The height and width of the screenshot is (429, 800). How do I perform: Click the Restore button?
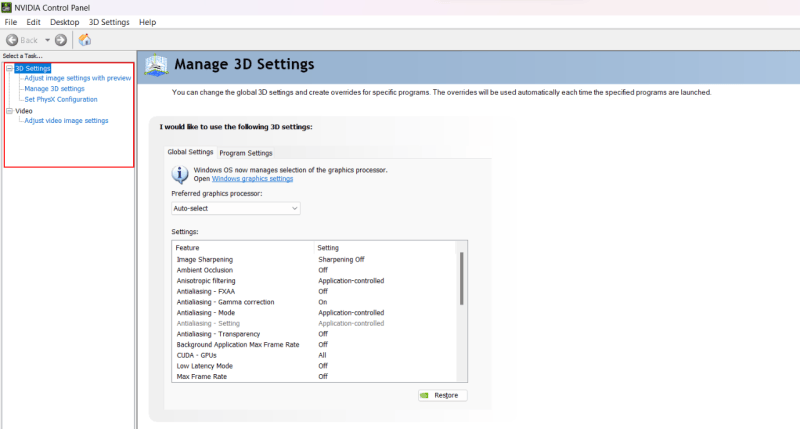(442, 395)
